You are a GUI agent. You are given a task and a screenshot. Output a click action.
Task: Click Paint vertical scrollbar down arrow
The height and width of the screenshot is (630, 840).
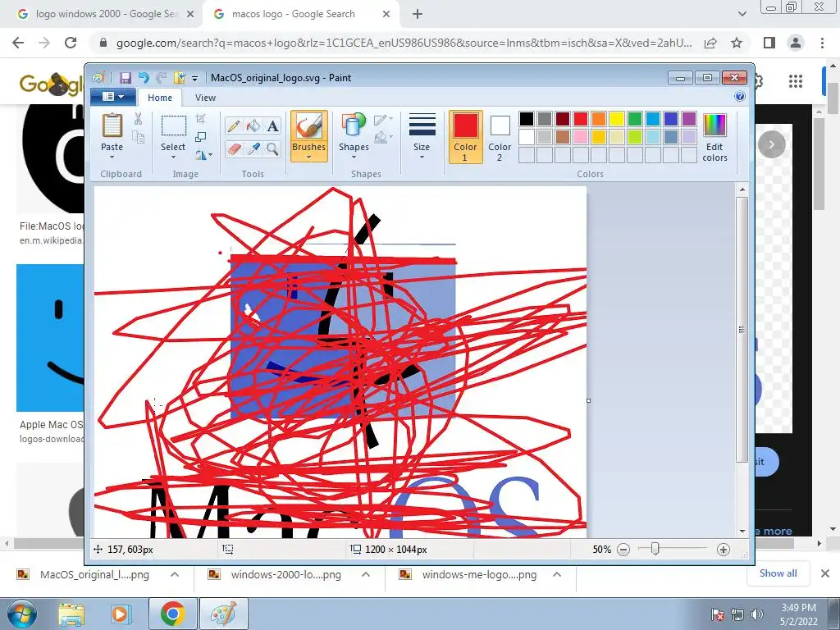pyautogui.click(x=742, y=531)
